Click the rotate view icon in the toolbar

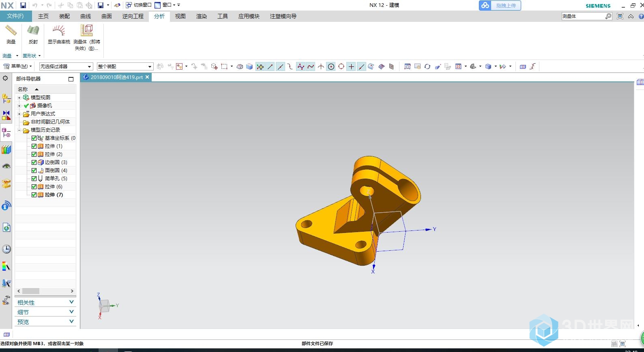427,66
